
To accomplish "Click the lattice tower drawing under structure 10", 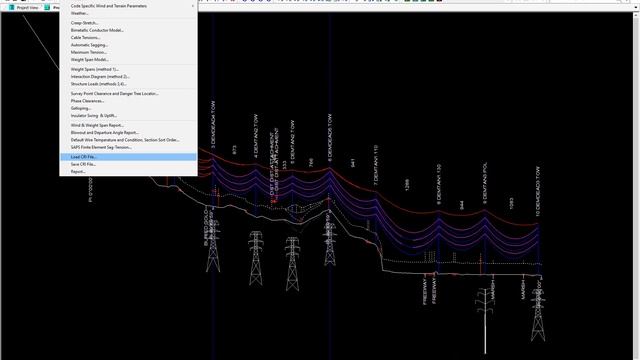I will (x=538, y=315).
